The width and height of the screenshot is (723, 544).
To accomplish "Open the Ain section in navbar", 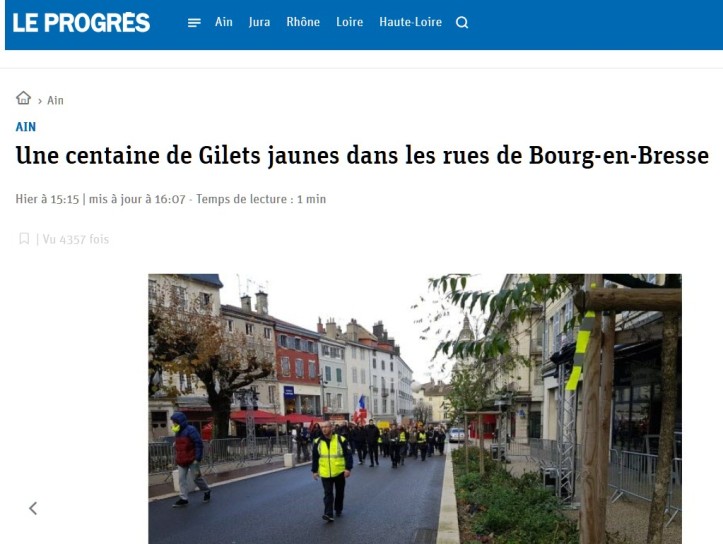I will click(x=224, y=22).
